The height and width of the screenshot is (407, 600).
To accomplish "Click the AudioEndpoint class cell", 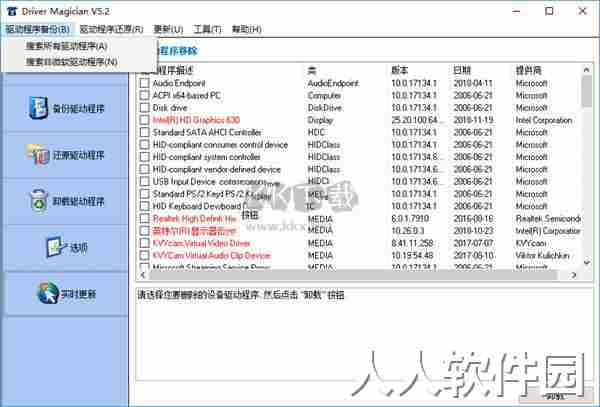I will (333, 83).
